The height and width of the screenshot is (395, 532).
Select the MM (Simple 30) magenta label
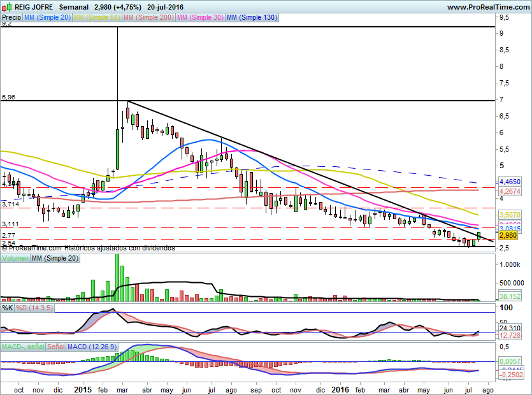pyautogui.click(x=199, y=18)
